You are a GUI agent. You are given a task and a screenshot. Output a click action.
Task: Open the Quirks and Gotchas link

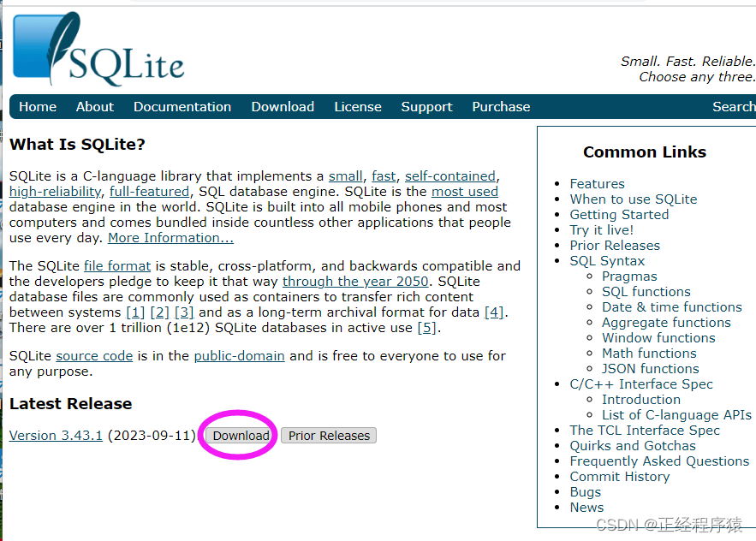pyautogui.click(x=633, y=446)
